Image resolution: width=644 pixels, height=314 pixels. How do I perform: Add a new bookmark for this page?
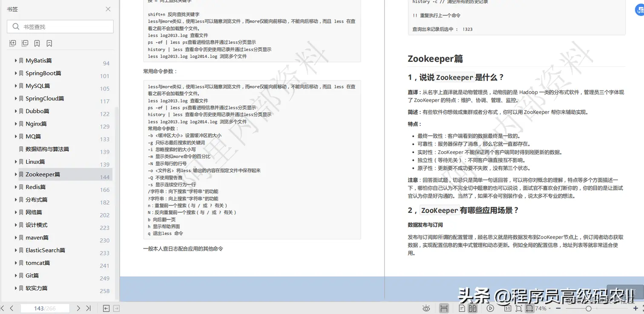[37, 43]
